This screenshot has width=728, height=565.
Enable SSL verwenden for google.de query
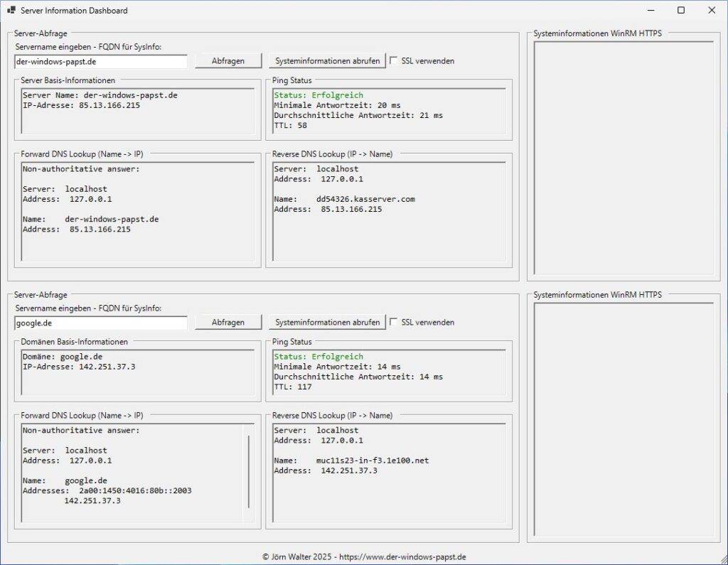tap(394, 322)
